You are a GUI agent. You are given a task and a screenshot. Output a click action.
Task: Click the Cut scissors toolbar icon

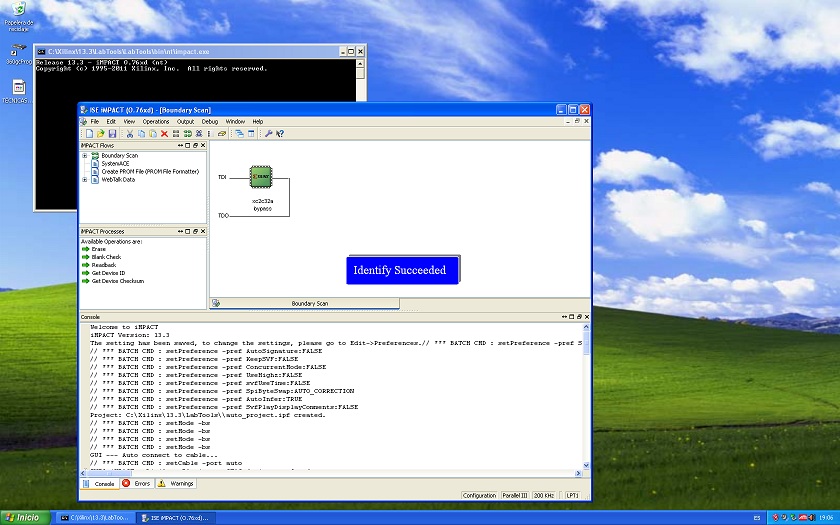[x=129, y=133]
